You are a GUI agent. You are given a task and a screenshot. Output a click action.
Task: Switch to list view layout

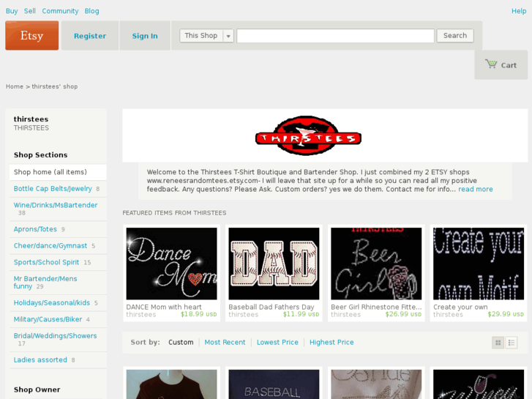coord(512,343)
